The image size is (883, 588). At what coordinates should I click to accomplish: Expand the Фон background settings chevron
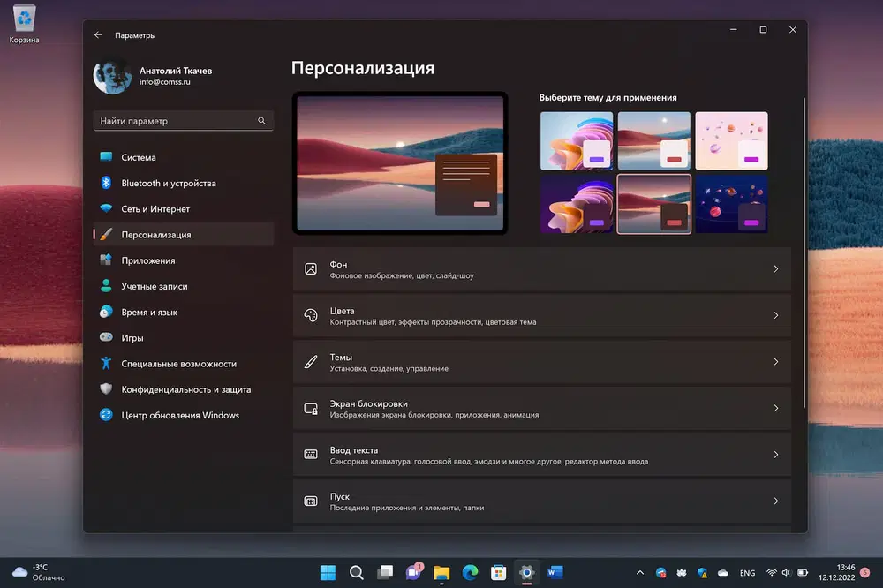pos(775,269)
